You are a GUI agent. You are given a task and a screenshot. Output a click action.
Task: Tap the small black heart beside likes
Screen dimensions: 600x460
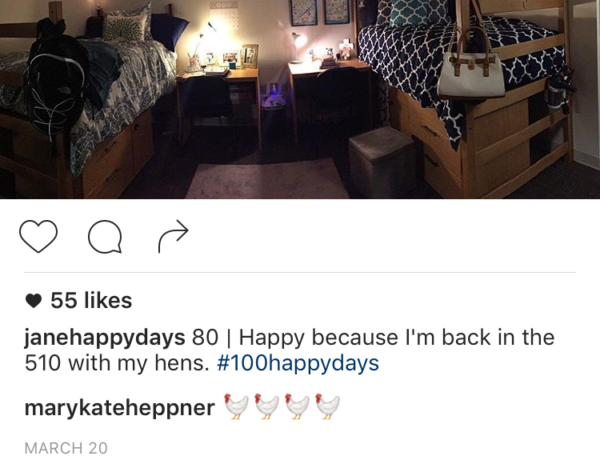click(x=33, y=301)
